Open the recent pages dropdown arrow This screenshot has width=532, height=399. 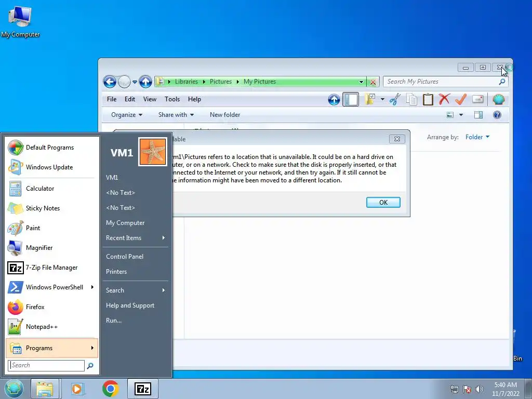(x=135, y=82)
